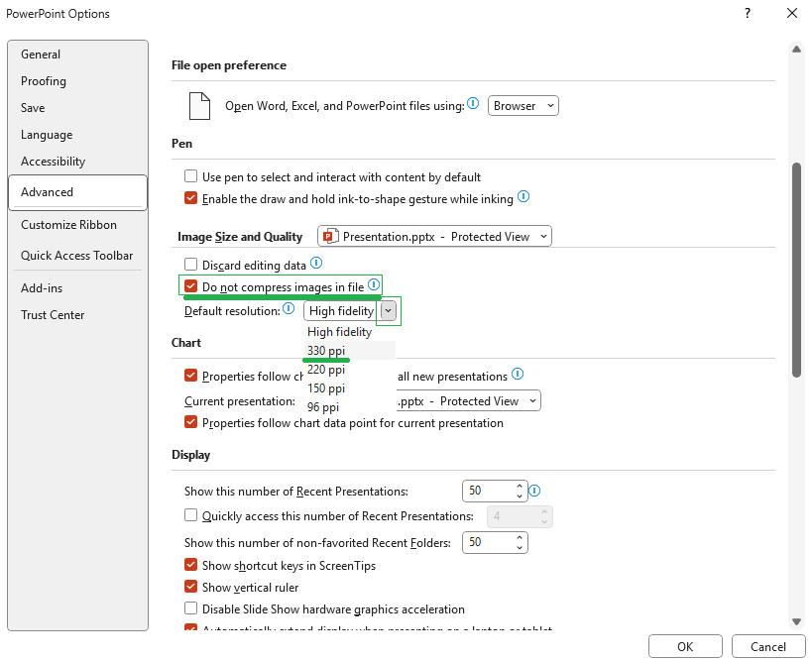The image size is (812, 662).
Task: Uncheck 'Properties follow chart data point for current presentation'
Action: (191, 422)
